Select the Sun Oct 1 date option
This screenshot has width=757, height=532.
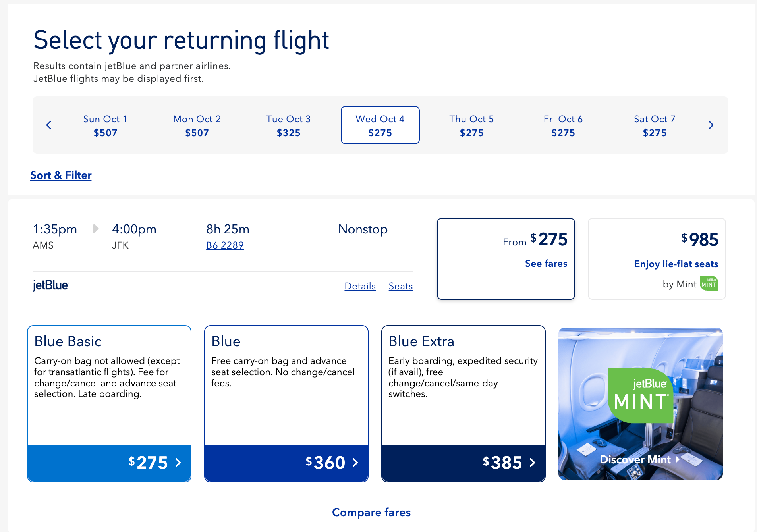click(105, 125)
